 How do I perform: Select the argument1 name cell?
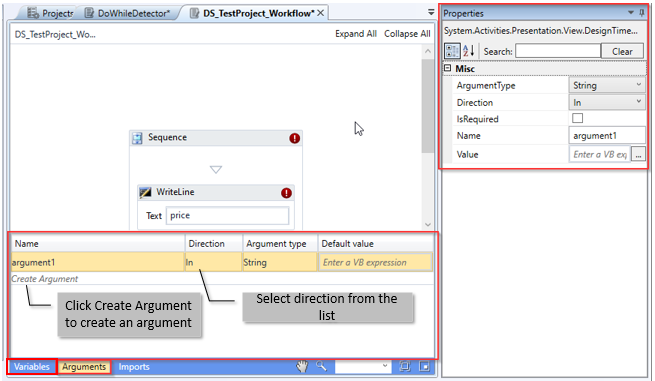[x=98, y=262]
